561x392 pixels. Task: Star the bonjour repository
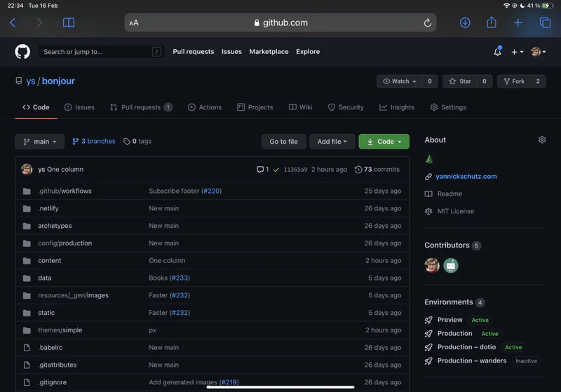(460, 81)
